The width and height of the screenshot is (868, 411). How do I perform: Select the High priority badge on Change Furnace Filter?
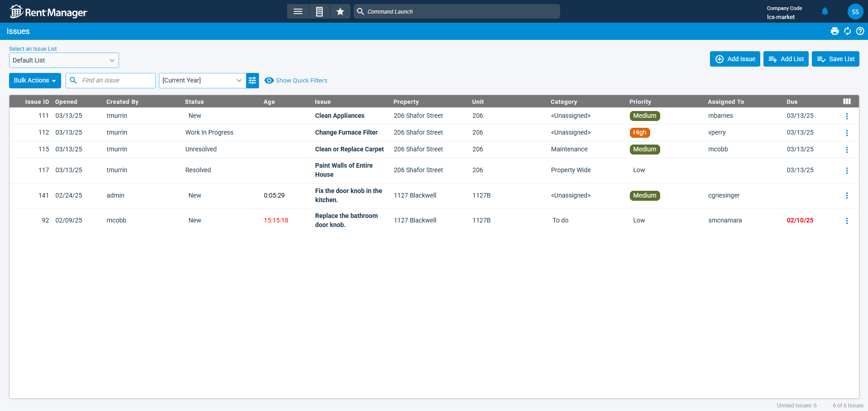640,132
